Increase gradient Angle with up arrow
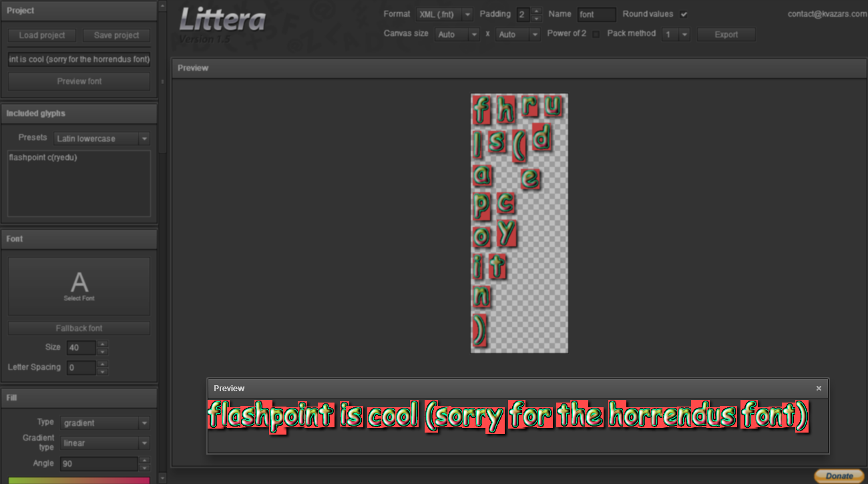The height and width of the screenshot is (484, 868). pos(145,460)
